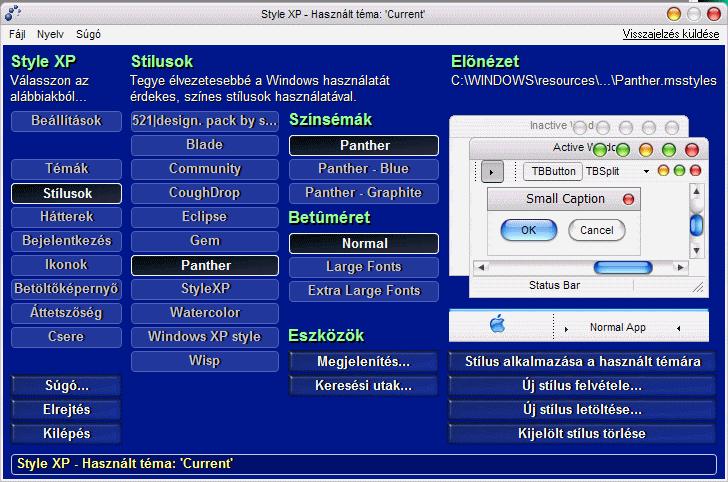Image resolution: width=728 pixels, height=482 pixels.
Task: Click Új stílus felvétele... button
Action: [582, 385]
